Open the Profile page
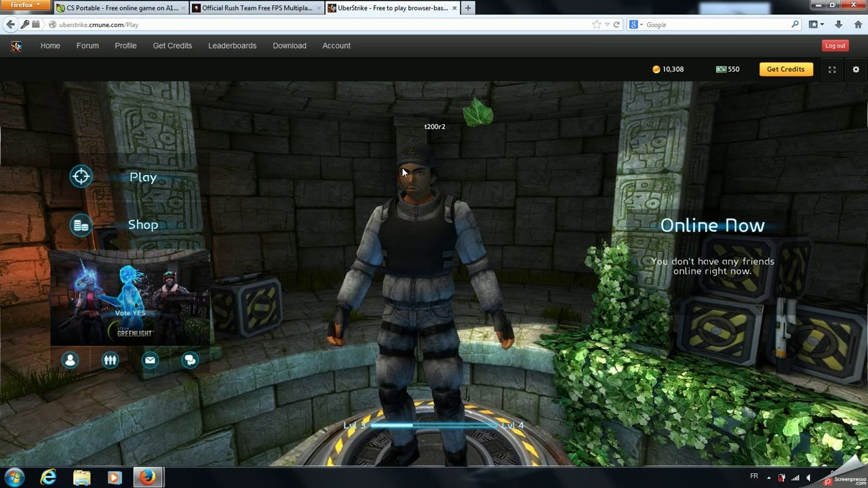868x488 pixels. tap(125, 45)
